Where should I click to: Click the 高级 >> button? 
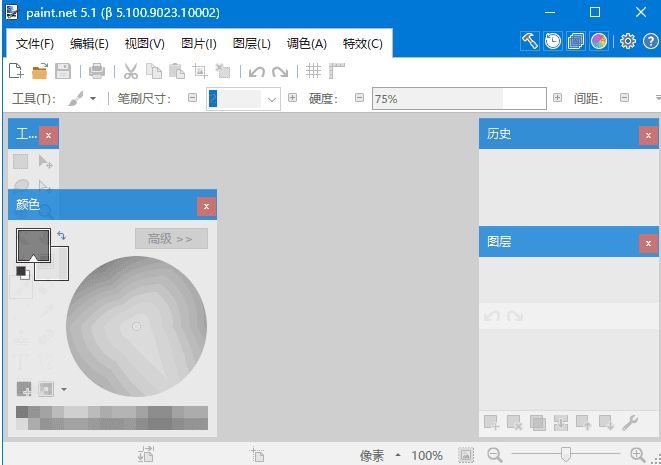pyautogui.click(x=171, y=239)
